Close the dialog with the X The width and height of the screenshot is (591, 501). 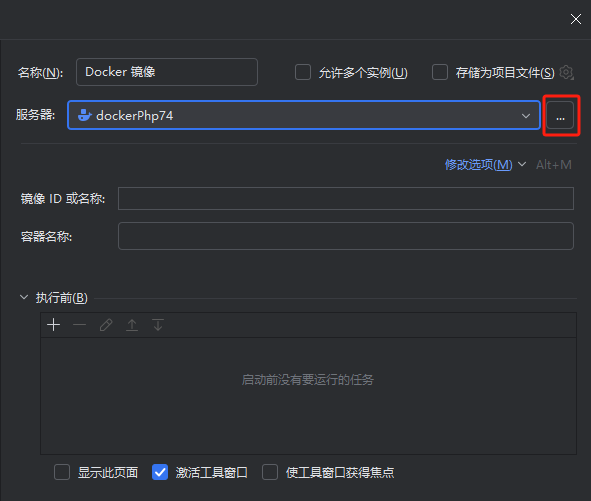[576, 19]
